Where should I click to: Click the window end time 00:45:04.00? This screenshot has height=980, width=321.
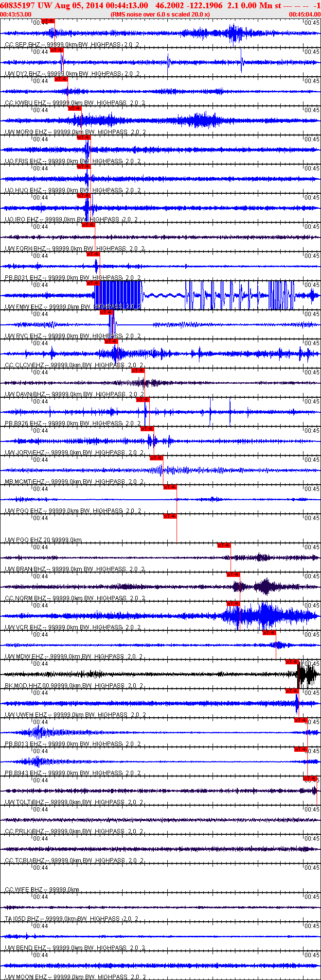304,15
